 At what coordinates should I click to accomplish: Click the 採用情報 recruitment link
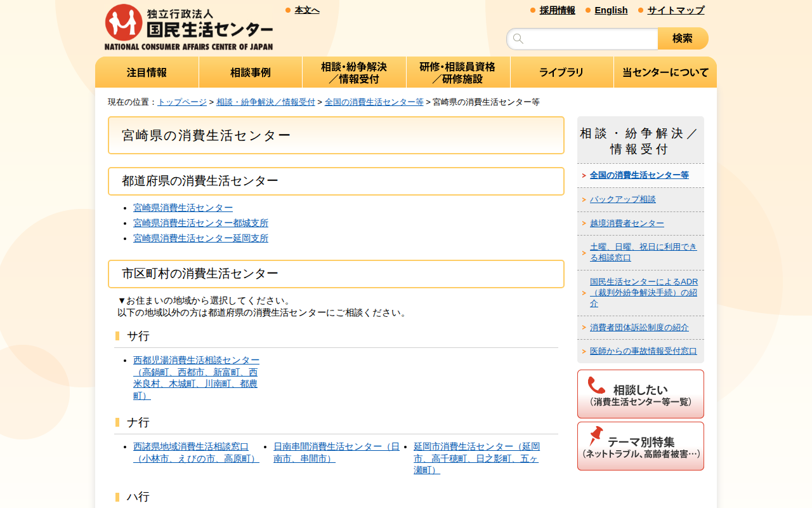(x=557, y=10)
